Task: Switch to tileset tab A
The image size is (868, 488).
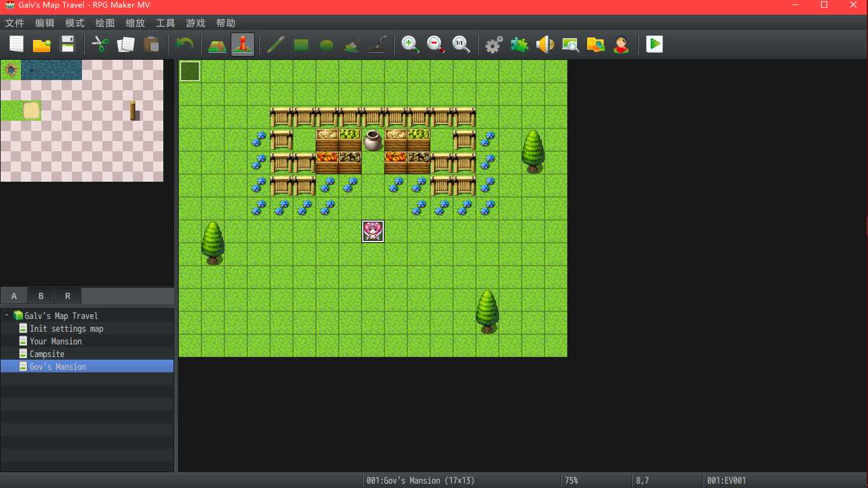Action: (14, 296)
